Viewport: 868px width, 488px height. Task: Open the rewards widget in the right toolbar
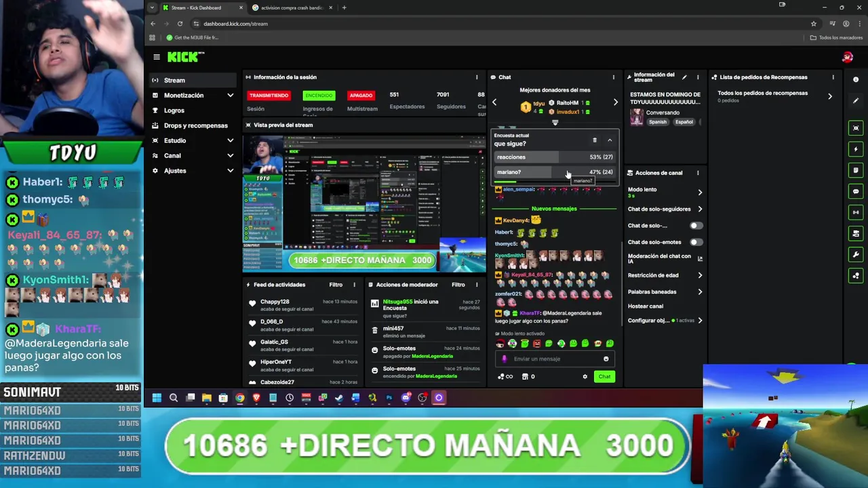point(856,276)
